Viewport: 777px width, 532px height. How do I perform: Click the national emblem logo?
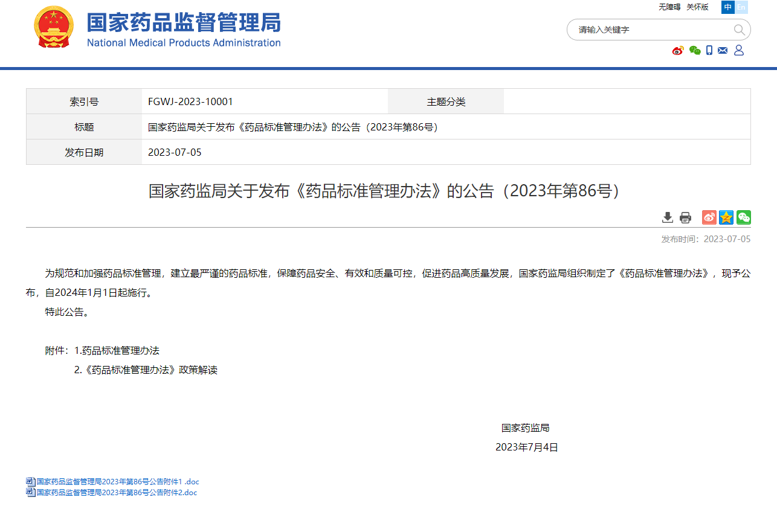click(54, 27)
